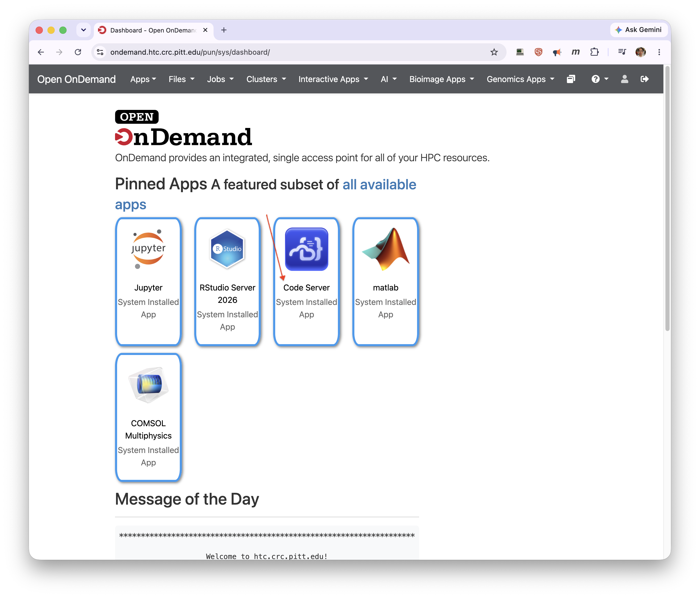View site information icon in address bar
The image size is (700, 598).
[100, 52]
